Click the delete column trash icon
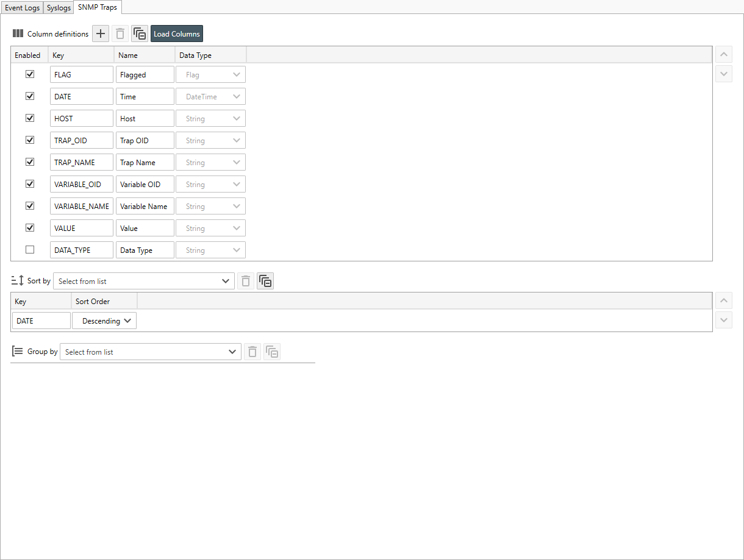This screenshot has width=744, height=560. point(120,34)
